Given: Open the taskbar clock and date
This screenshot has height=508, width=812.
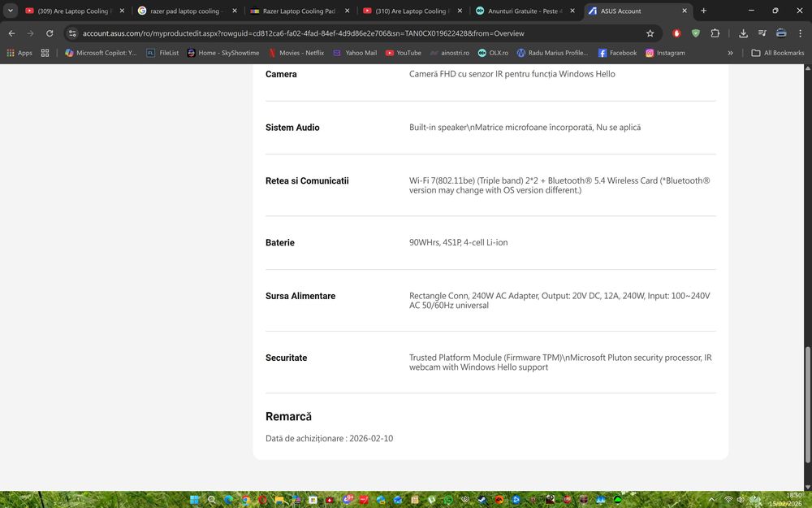Looking at the screenshot, I should [x=787, y=500].
